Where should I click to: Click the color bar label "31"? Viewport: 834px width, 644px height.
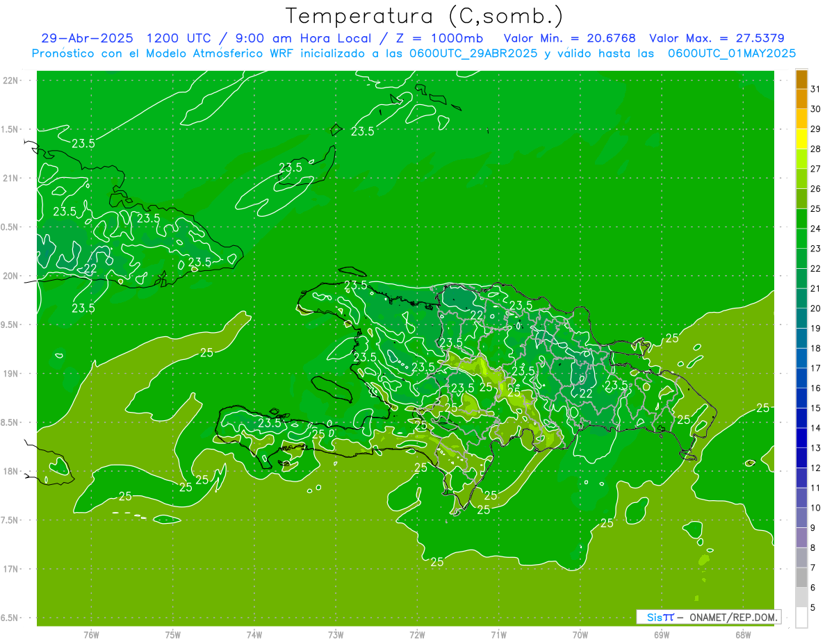815,89
